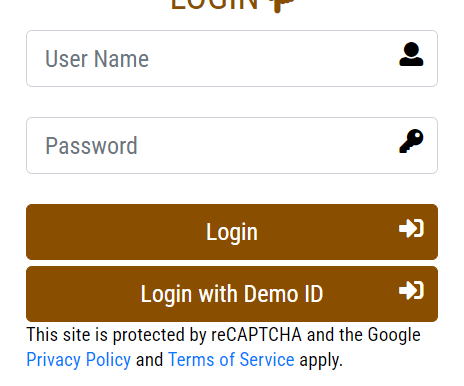Click the sign-in arrow on Demo ID button
Viewport: 464px width, 386px height.
[x=411, y=290]
